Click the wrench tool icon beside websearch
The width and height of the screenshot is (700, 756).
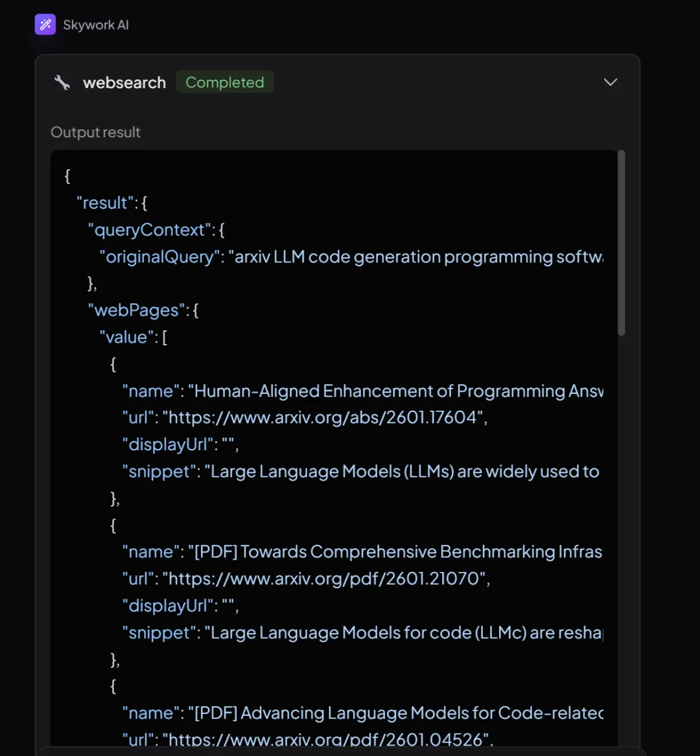(62, 82)
